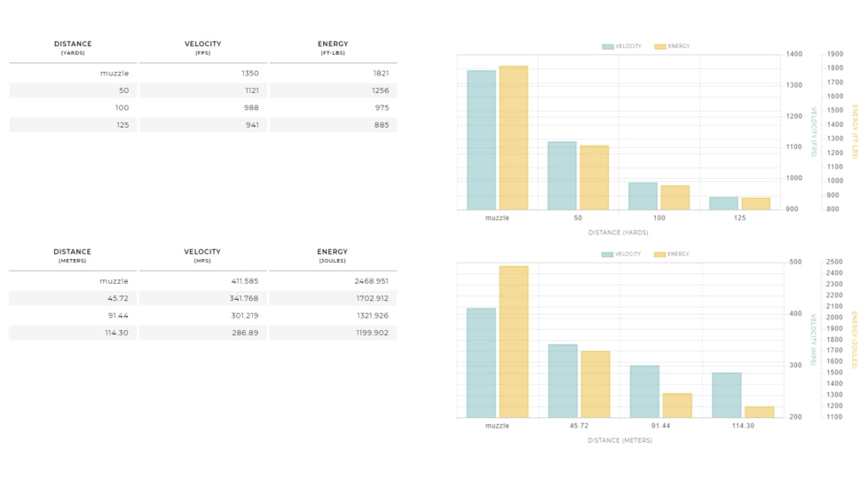The image size is (868, 488).
Task: Click Energy (Joules) table column header
Action: pos(333,256)
